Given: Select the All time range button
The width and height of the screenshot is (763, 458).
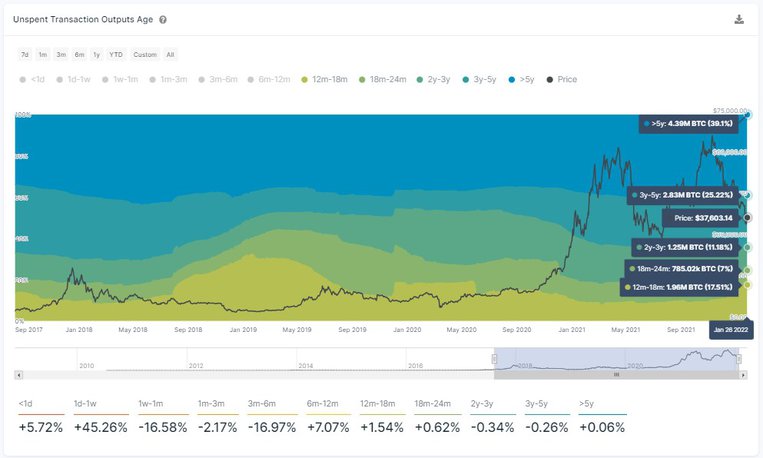Looking at the screenshot, I should pos(170,54).
